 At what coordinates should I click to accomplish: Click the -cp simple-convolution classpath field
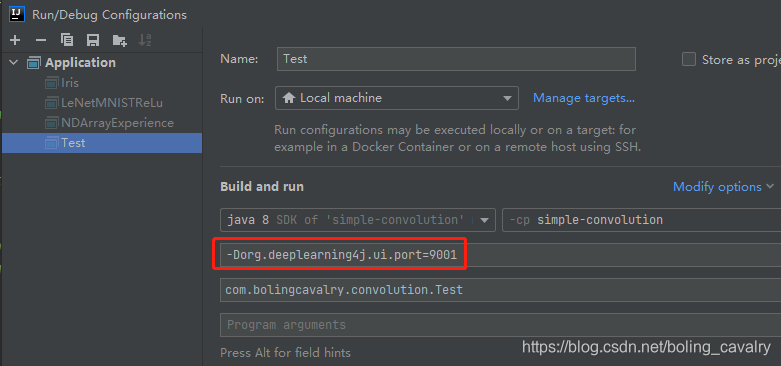pyautogui.click(x=642, y=220)
